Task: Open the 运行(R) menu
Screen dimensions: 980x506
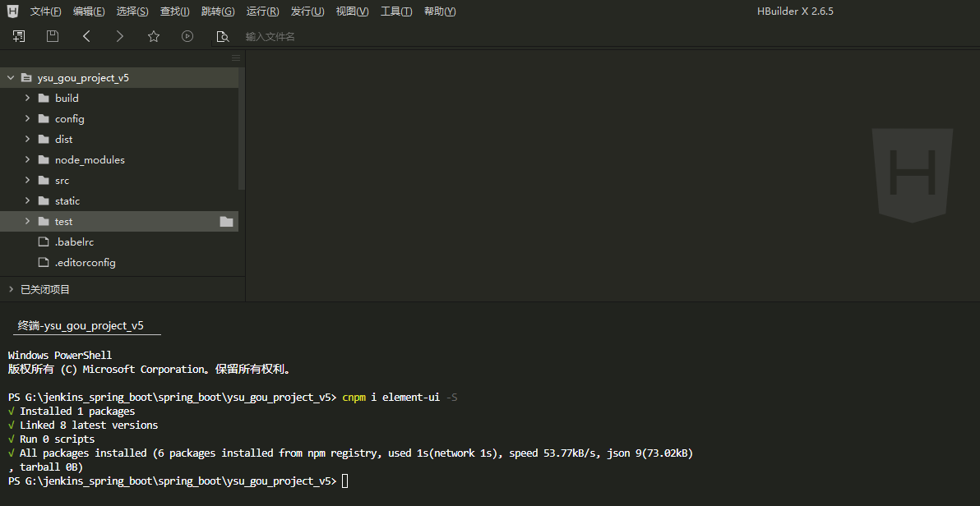Action: coord(262,11)
